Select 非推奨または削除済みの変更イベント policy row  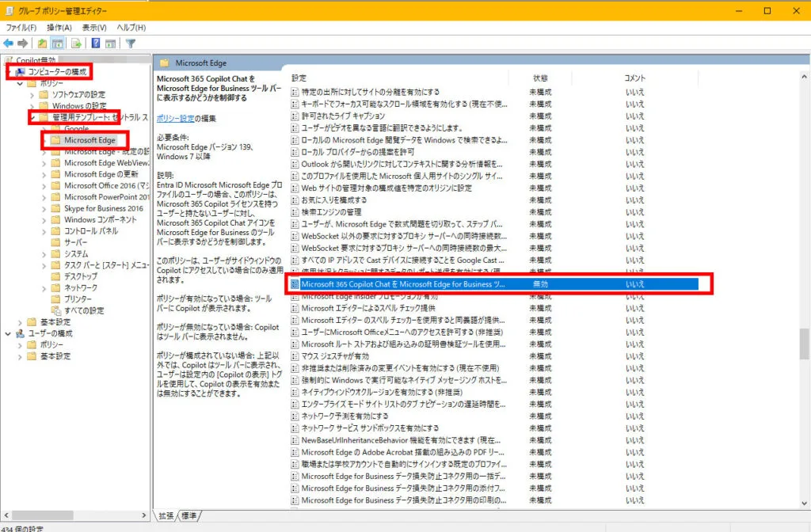point(494,368)
